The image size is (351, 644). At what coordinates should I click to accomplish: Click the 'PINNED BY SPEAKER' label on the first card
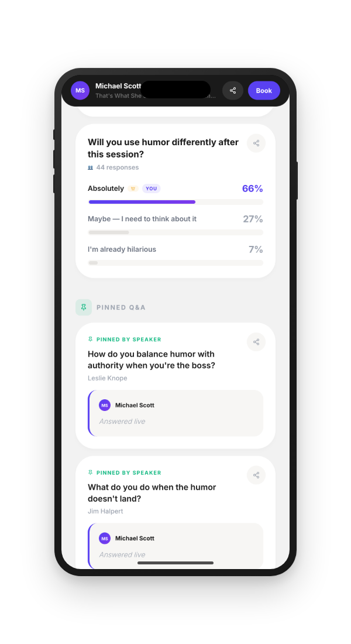[128, 339]
